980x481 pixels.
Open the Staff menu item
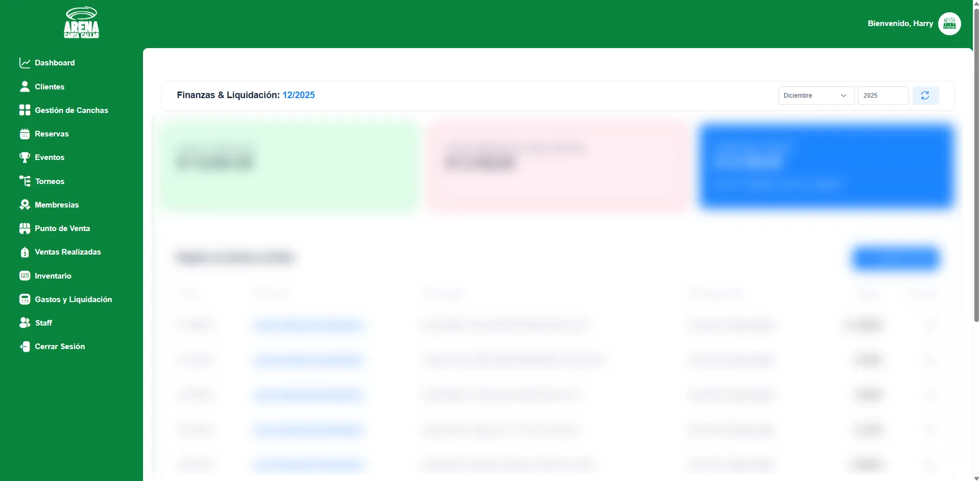(43, 323)
